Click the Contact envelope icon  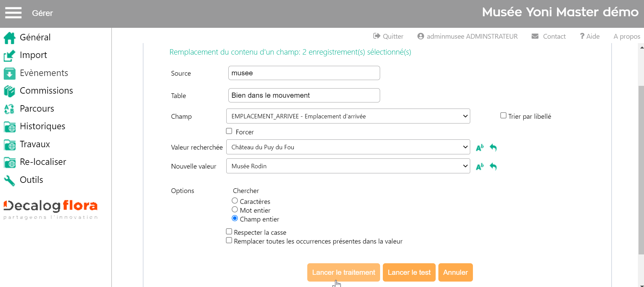535,36
